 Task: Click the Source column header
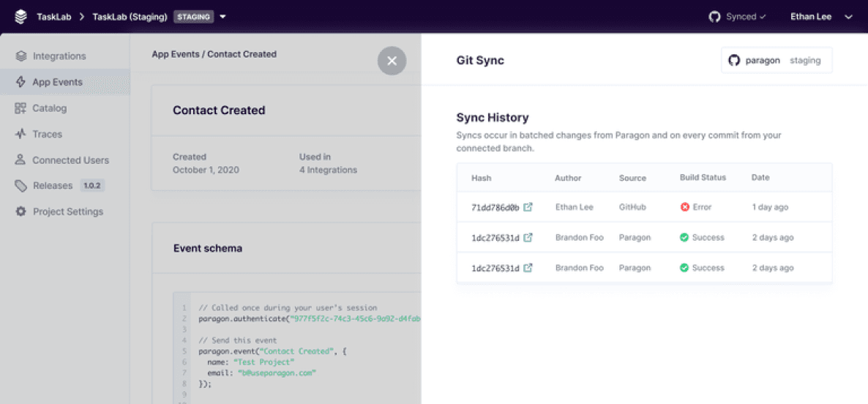point(632,178)
